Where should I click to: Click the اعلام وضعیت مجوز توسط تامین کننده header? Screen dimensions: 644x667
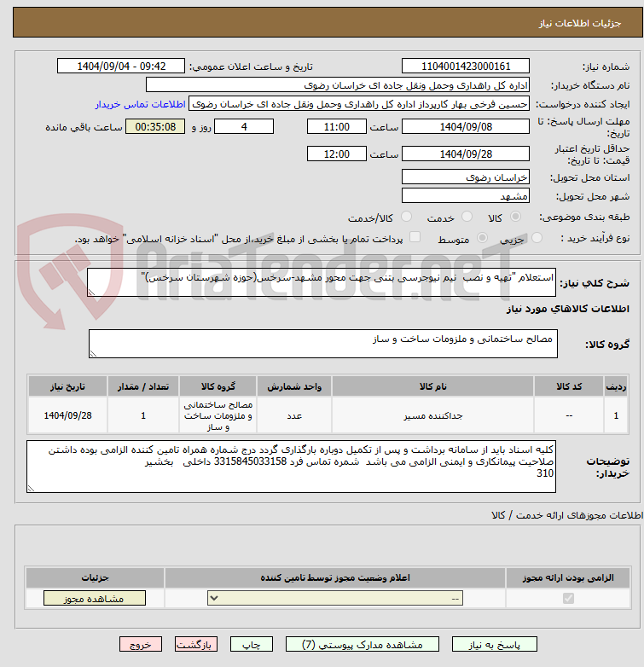[335, 577]
